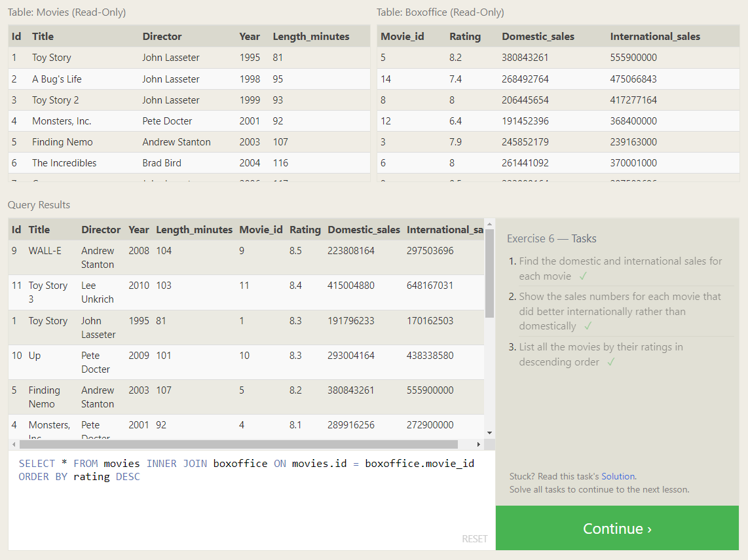
Task: Click the vertical scrollbar thumb in Query Results
Action: [x=489, y=272]
